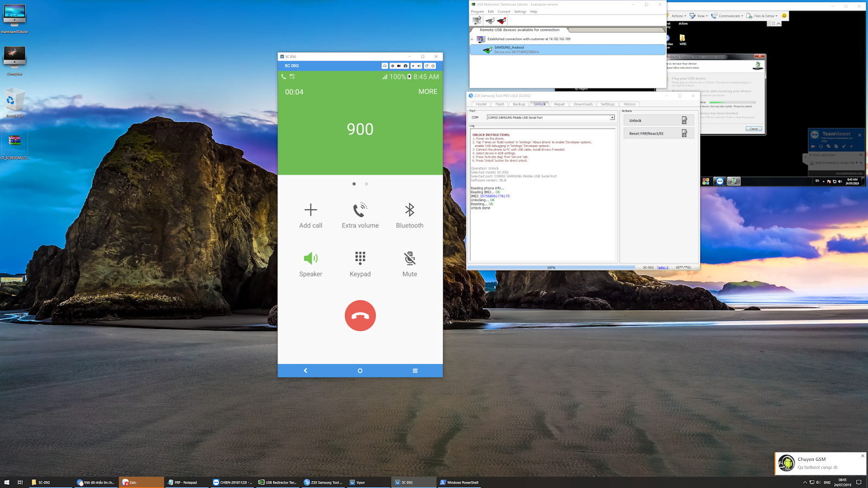Click the first USB Redirector toolbar computer icon
The image size is (868, 488).
[476, 21]
